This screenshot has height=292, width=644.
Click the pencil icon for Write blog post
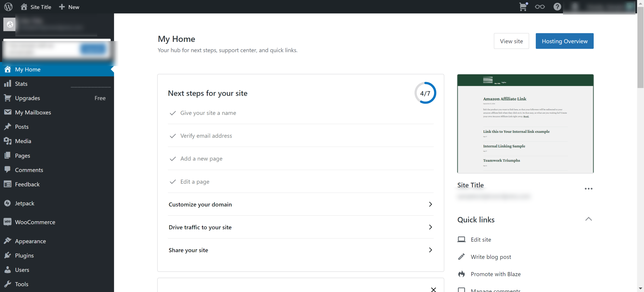click(461, 257)
